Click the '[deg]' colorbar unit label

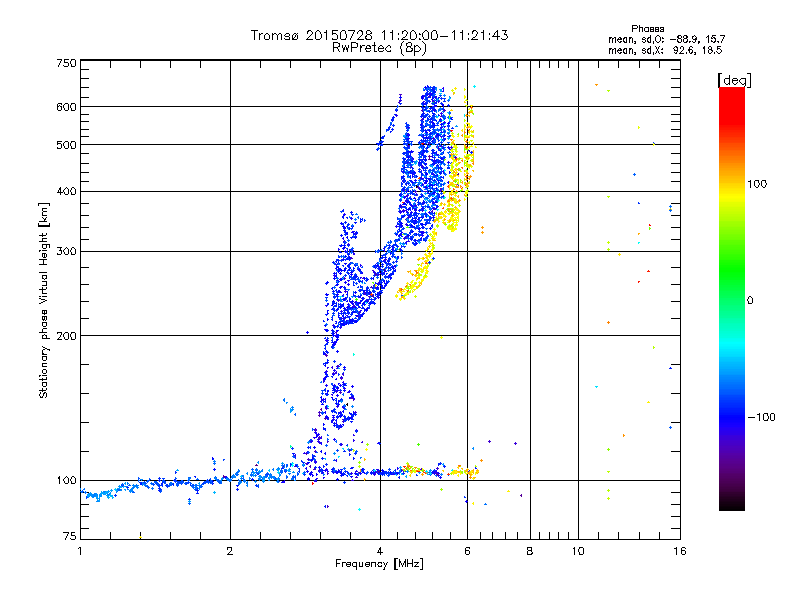(x=734, y=80)
